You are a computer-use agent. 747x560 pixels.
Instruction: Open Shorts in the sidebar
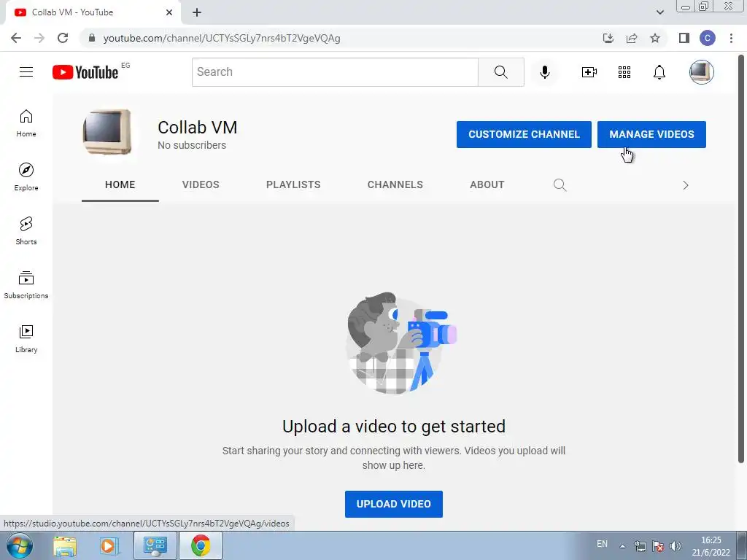point(26,231)
